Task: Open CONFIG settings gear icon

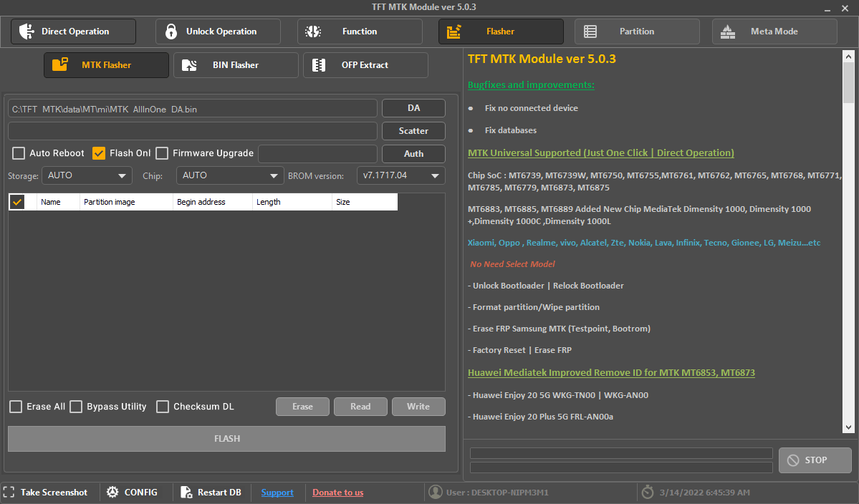Action: point(112,492)
